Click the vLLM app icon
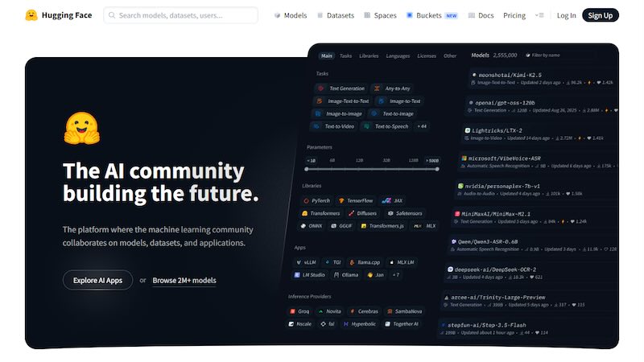 299,262
